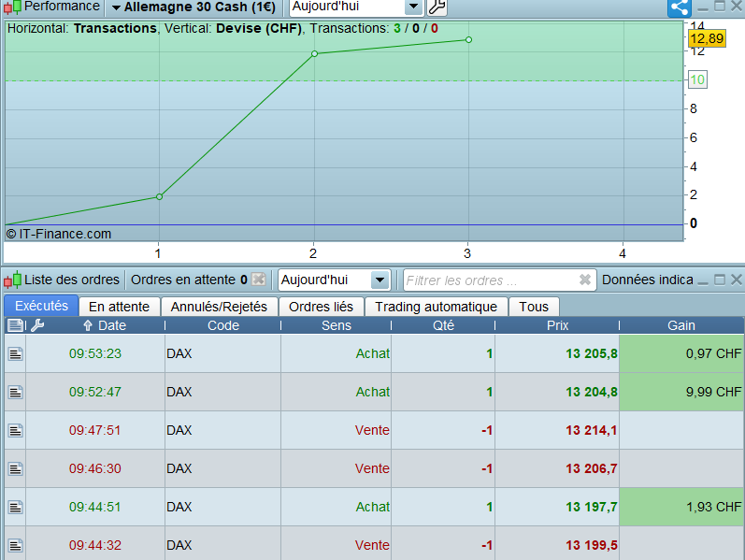
Task: Click the 1,93 CHF gain cell
Action: (x=681, y=508)
